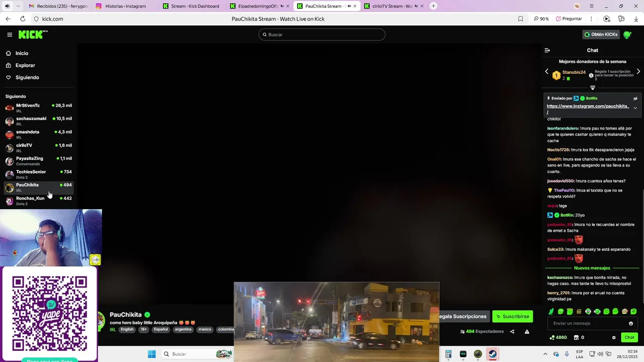This screenshot has width=644, height=362.
Task: Open the green profile avatar menu
Action: click(x=627, y=35)
